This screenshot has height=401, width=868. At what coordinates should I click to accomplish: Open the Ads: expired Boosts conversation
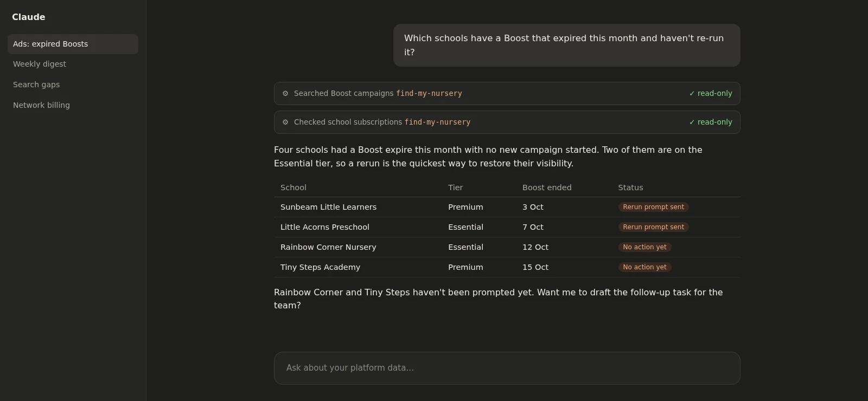[x=73, y=44]
